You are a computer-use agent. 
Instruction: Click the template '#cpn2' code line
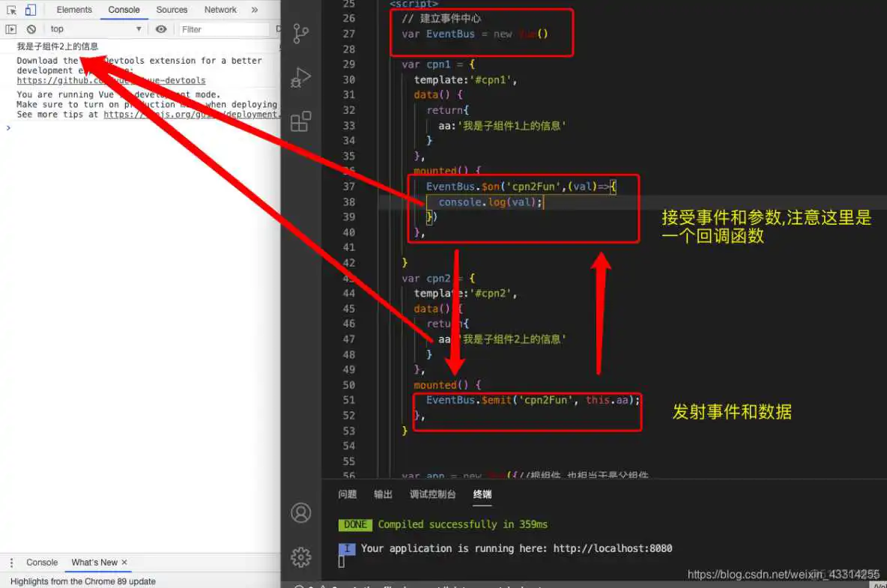465,294
